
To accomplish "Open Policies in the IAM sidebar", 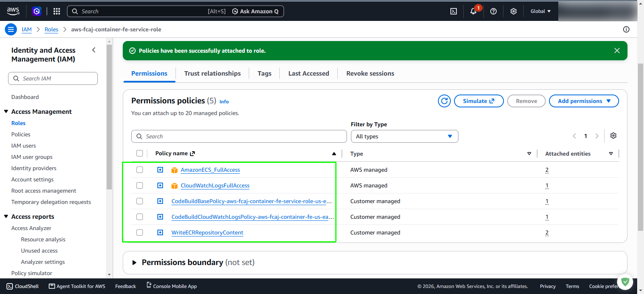I will 21,134.
